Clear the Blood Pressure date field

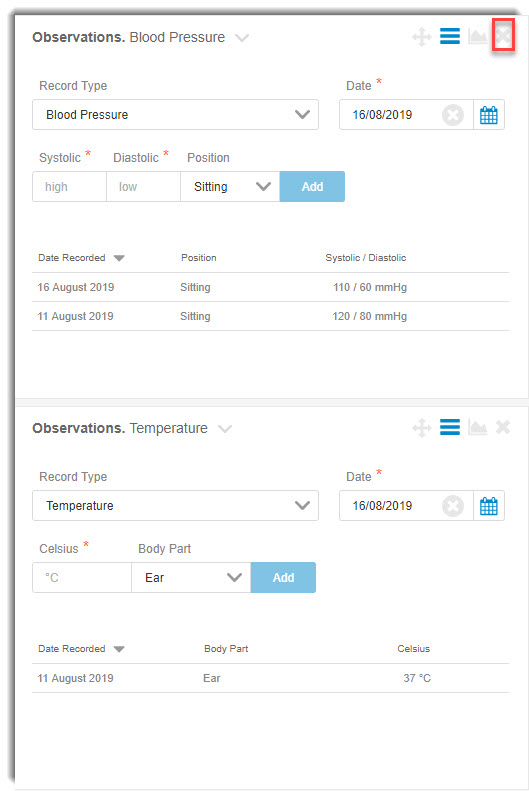tap(453, 115)
